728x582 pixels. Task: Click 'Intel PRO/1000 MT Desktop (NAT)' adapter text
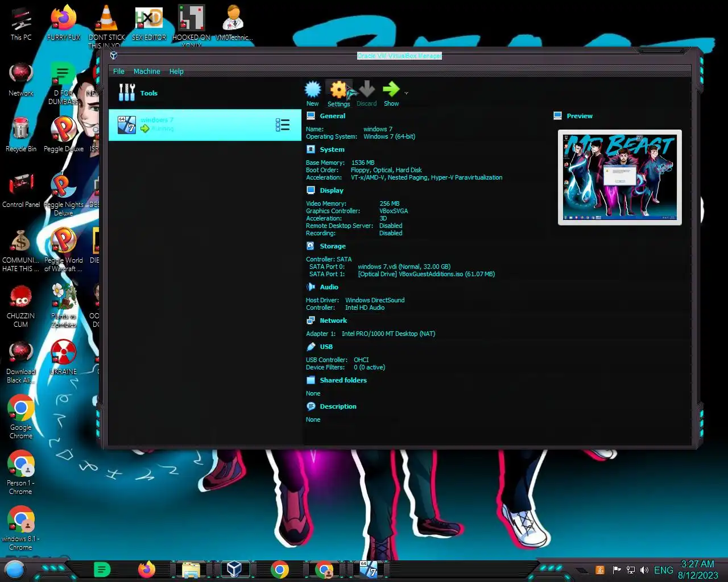[x=388, y=334]
